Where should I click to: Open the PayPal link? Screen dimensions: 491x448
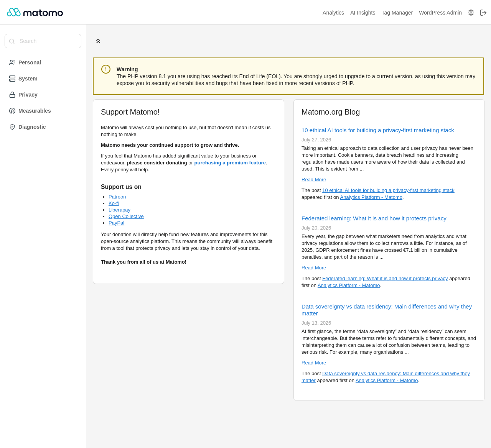pyautogui.click(x=116, y=223)
